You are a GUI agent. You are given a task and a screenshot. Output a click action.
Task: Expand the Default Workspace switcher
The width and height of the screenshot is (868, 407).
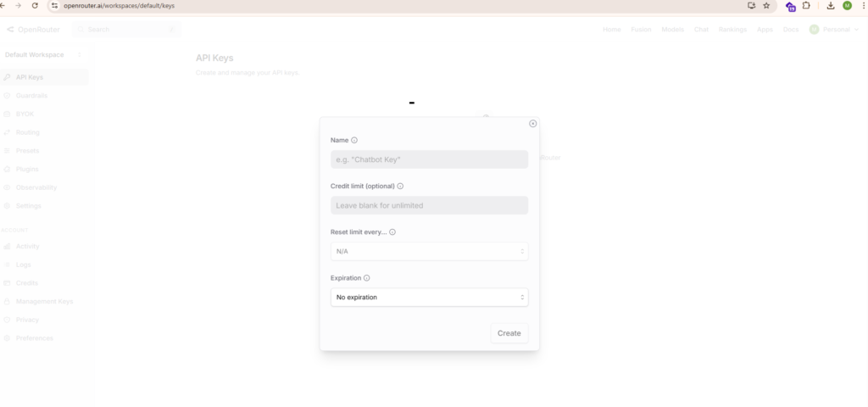(44, 55)
